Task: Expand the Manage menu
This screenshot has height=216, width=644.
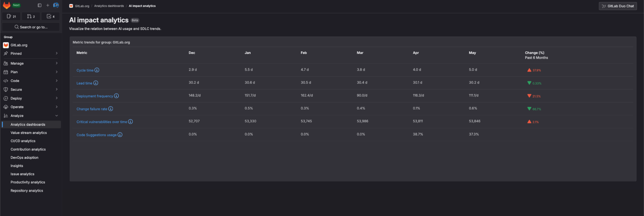Action: coord(31,63)
